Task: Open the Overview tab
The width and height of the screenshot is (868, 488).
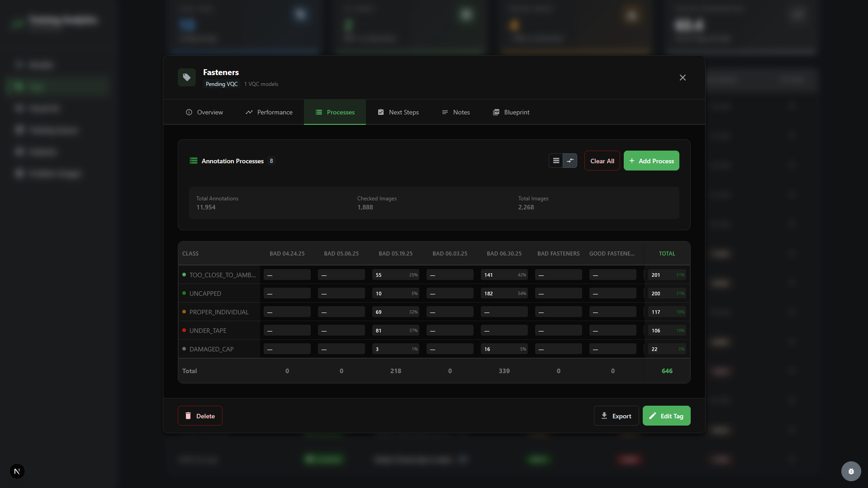Action: point(204,112)
